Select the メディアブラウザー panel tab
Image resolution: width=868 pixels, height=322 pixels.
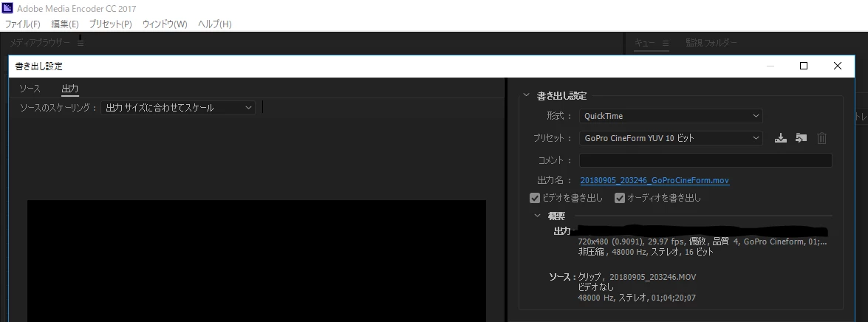40,43
